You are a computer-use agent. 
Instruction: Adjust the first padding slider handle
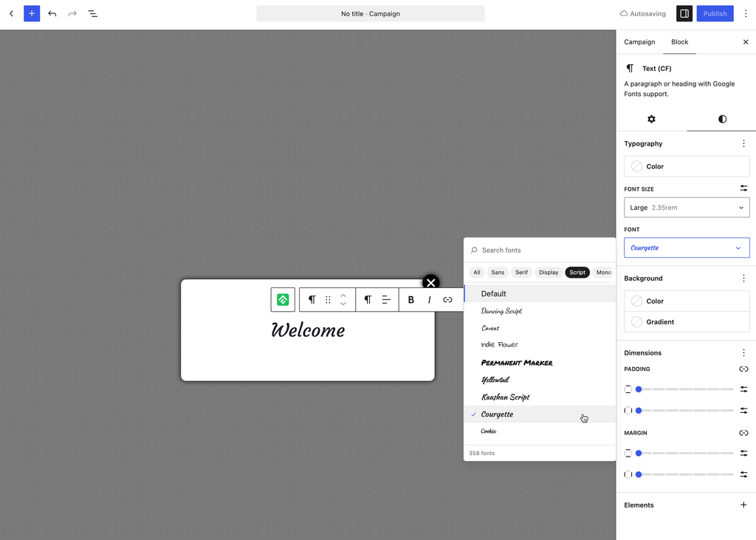tap(639, 389)
